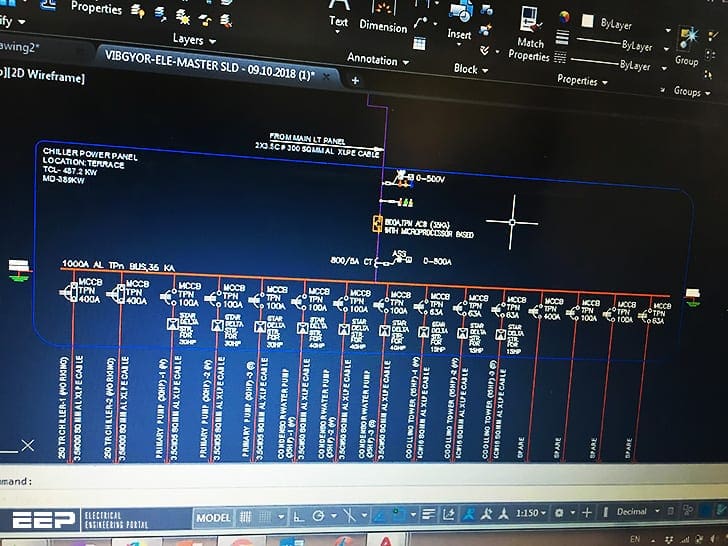This screenshot has height=546, width=728.
Task: Click the Modify panel label dropdown
Action: pyautogui.click(x=13, y=21)
